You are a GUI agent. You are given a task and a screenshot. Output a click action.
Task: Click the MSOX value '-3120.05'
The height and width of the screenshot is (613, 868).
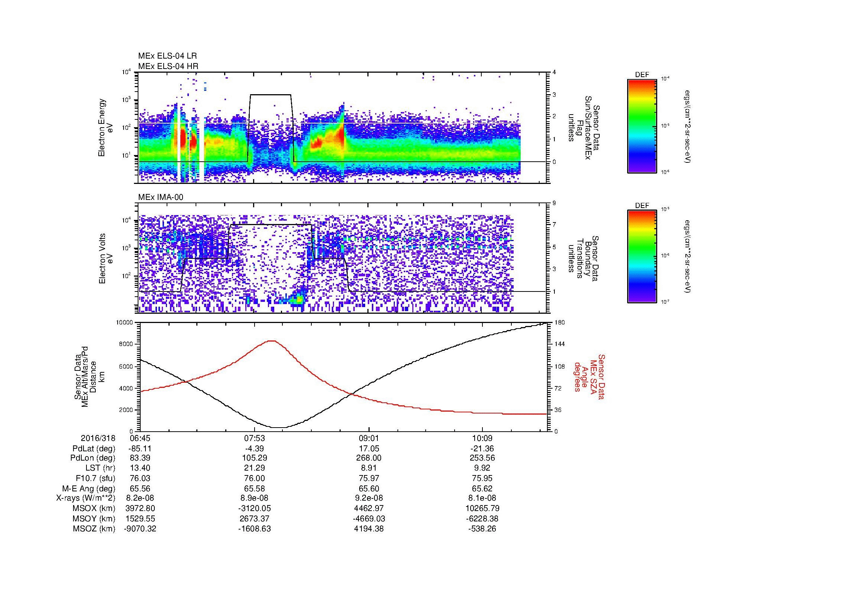coord(255,508)
